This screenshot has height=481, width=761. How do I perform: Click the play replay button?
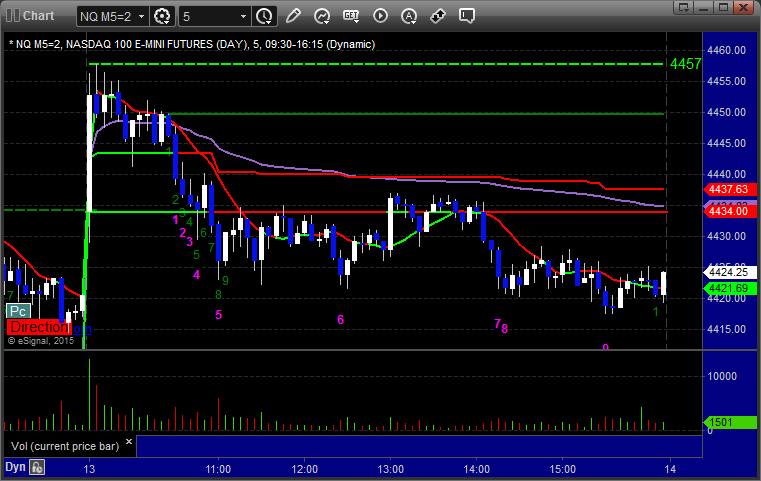tap(380, 16)
